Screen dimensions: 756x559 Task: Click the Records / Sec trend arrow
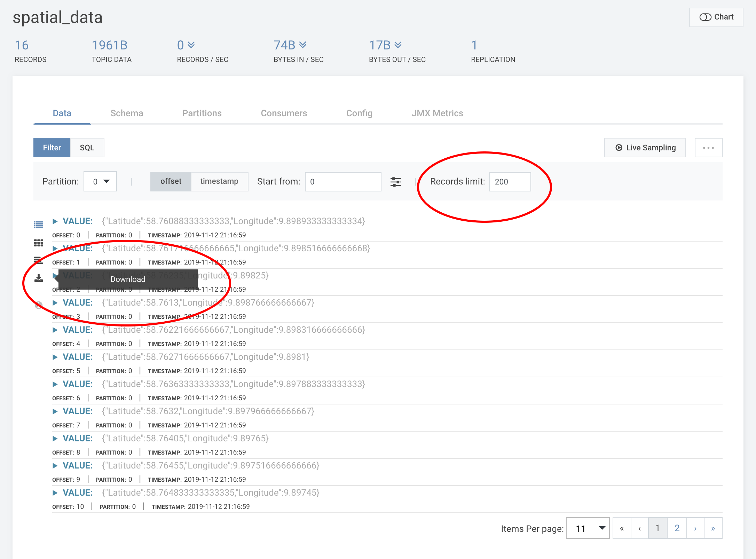tap(191, 45)
